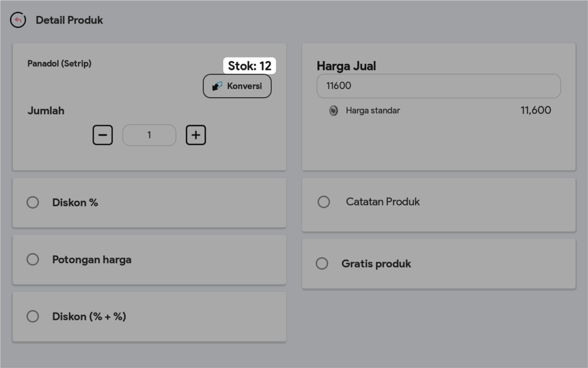The width and height of the screenshot is (588, 368).
Task: Click the Panadol (Setrip) product name
Action: click(60, 64)
